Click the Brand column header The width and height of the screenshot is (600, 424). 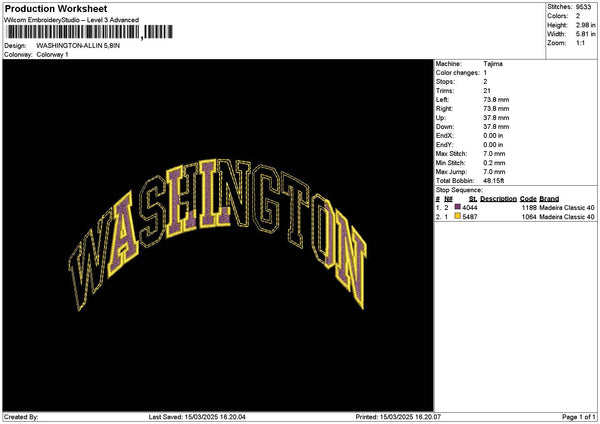pyautogui.click(x=549, y=199)
